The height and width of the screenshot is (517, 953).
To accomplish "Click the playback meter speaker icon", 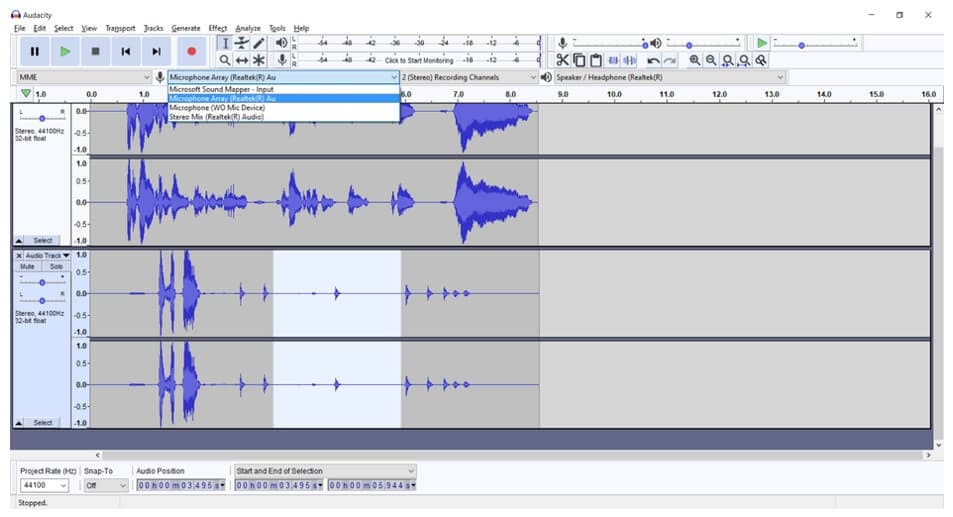I will [x=281, y=43].
